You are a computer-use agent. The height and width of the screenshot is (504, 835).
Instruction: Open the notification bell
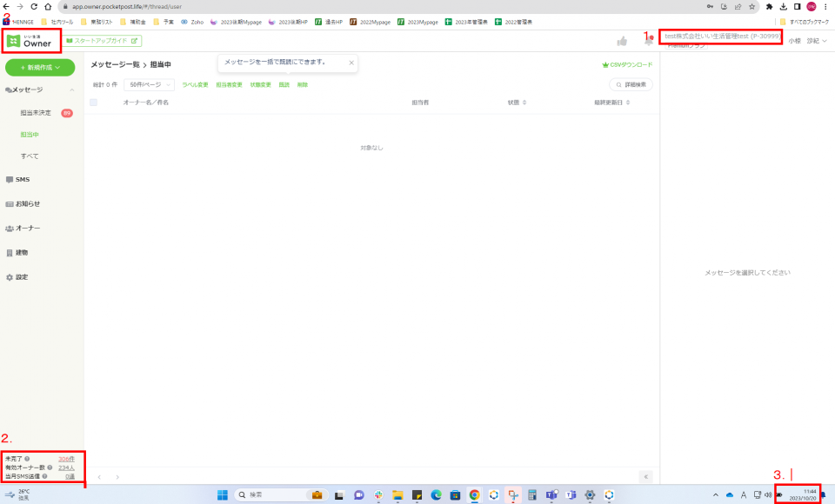pyautogui.click(x=648, y=41)
